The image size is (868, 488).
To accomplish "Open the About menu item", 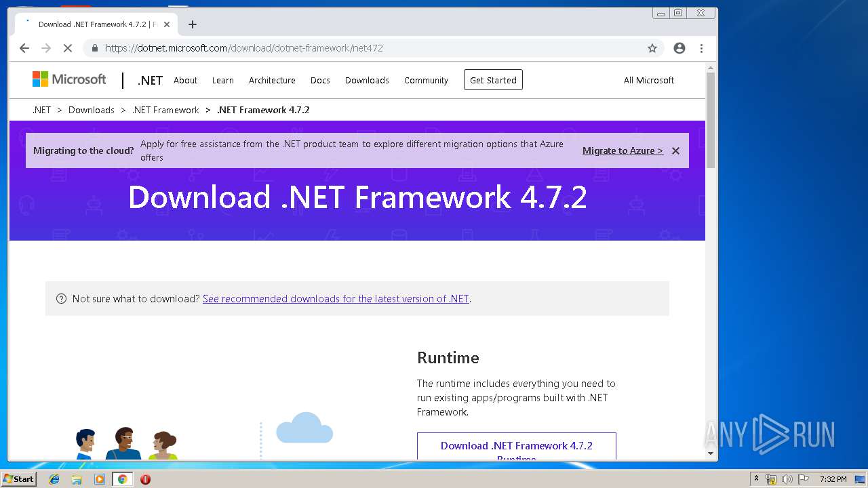I will click(x=185, y=80).
